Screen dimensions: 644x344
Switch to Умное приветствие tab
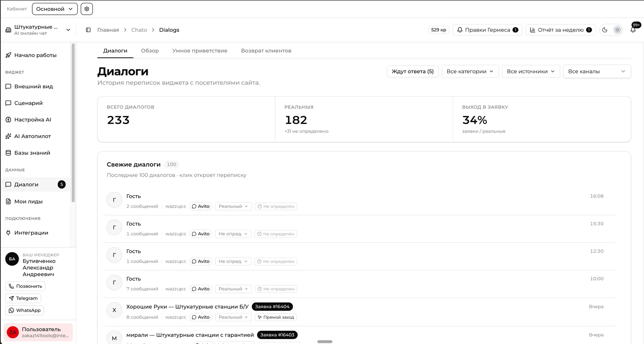(200, 51)
